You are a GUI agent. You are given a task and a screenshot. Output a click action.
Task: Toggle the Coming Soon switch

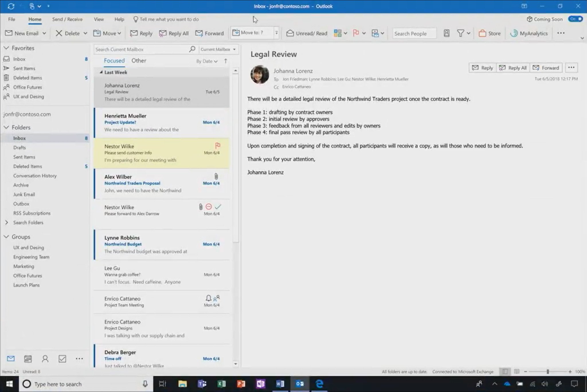pyautogui.click(x=575, y=19)
